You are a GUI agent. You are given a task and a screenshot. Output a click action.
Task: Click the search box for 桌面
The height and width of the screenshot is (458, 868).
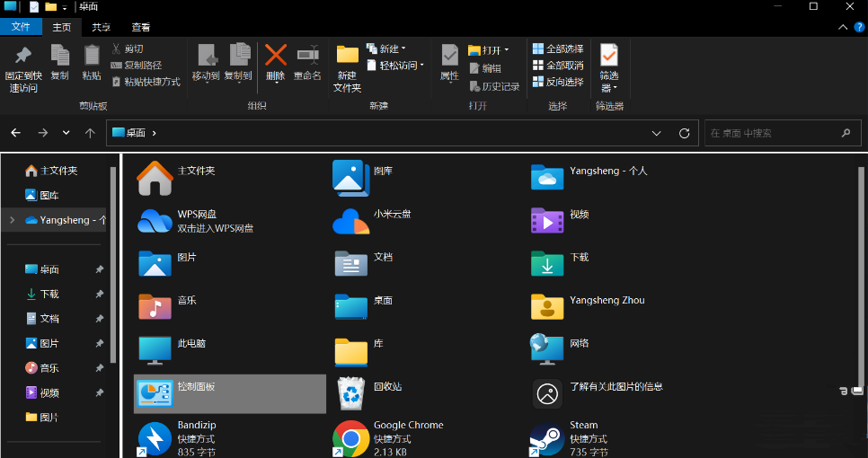click(x=773, y=133)
